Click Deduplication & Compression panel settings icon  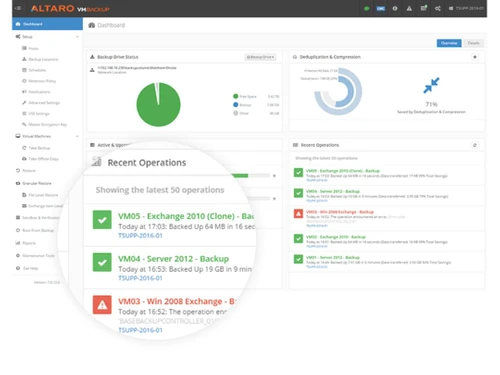tap(475, 57)
